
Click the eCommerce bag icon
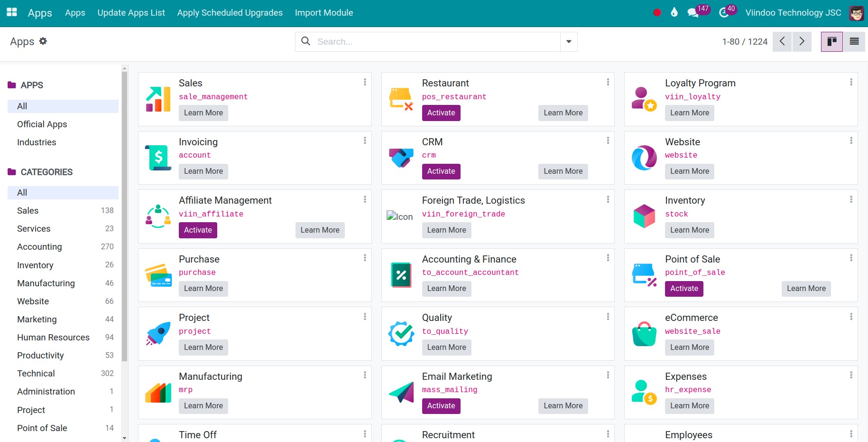click(644, 334)
